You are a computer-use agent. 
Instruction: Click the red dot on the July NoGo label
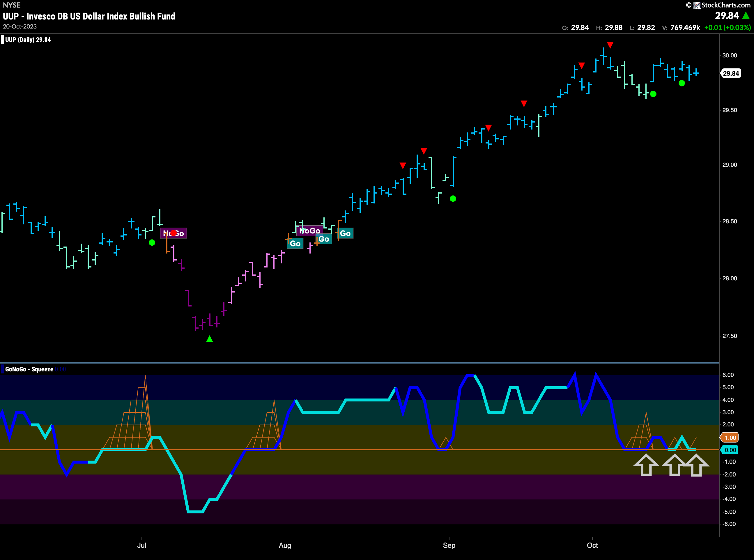[173, 233]
